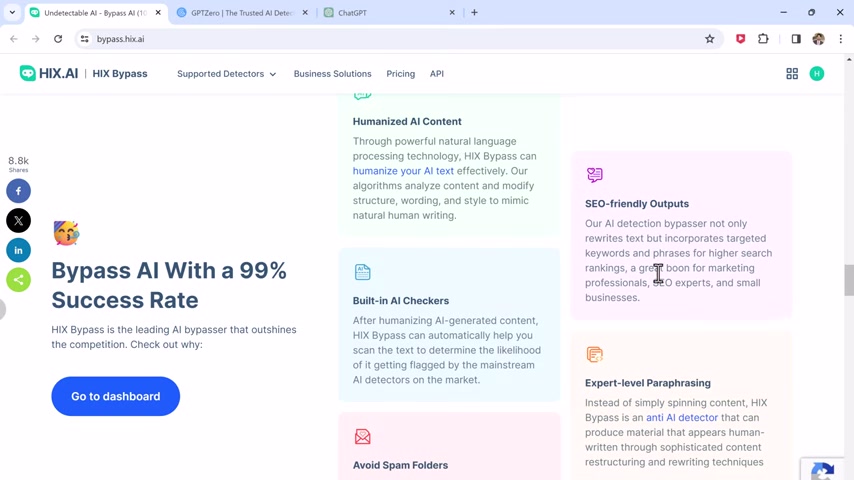Close the GPTZero tab
Image resolution: width=854 pixels, height=480 pixels.
click(x=305, y=13)
